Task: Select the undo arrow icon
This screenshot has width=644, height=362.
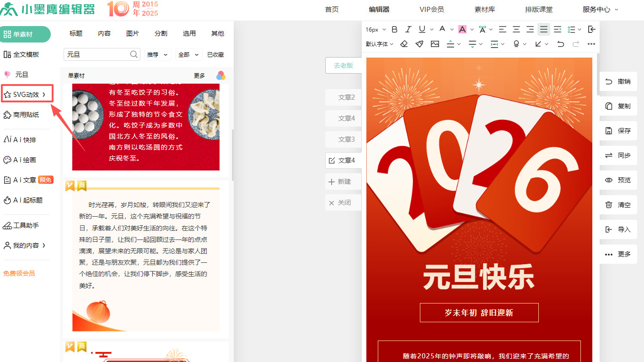Action: [560, 44]
